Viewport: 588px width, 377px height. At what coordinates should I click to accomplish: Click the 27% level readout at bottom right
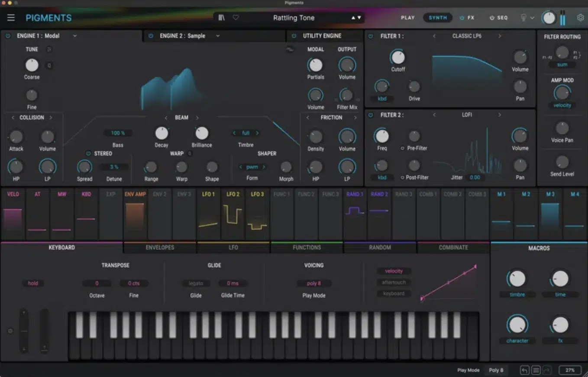coord(570,370)
